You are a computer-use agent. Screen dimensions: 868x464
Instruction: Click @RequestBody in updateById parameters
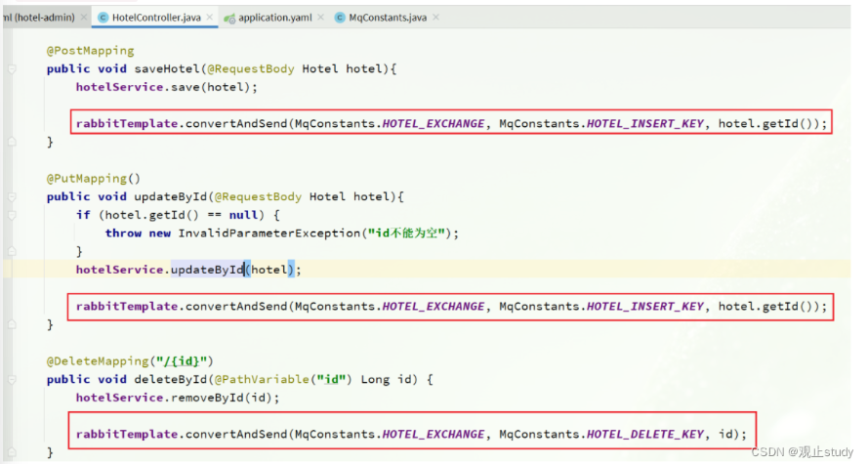(x=258, y=197)
